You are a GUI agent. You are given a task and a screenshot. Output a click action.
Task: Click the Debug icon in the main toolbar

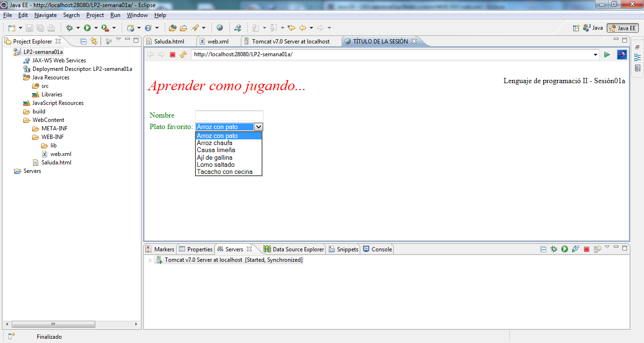click(70, 28)
